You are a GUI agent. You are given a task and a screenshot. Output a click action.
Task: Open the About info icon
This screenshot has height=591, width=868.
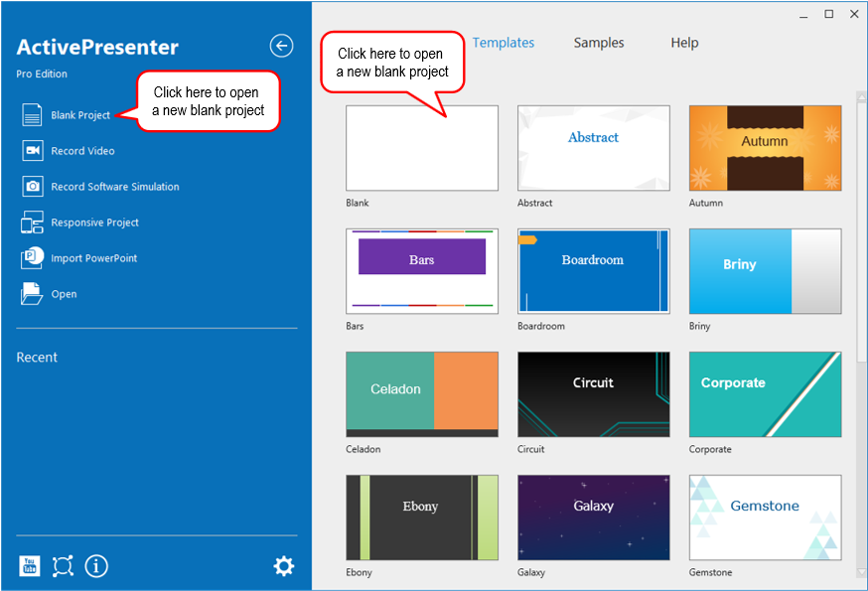tap(96, 566)
